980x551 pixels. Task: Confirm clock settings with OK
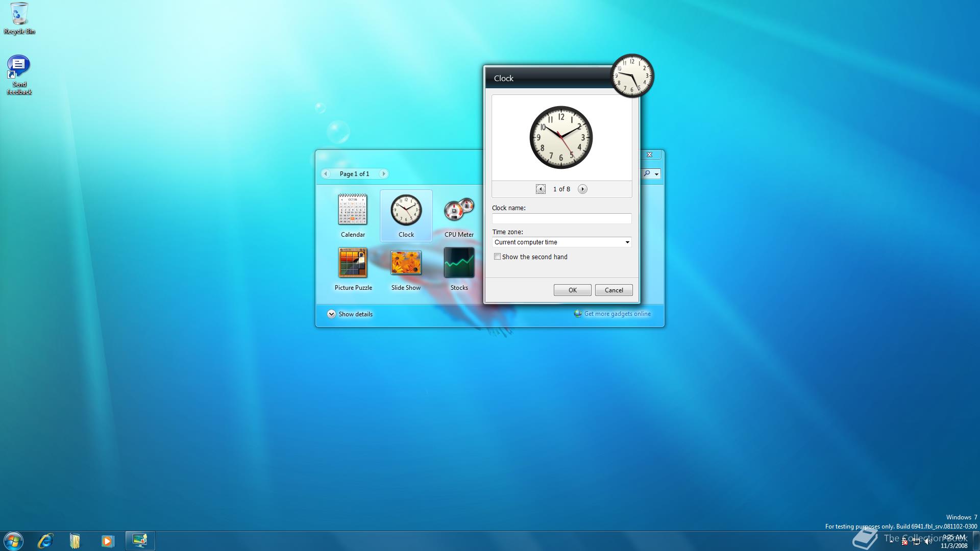(x=573, y=290)
